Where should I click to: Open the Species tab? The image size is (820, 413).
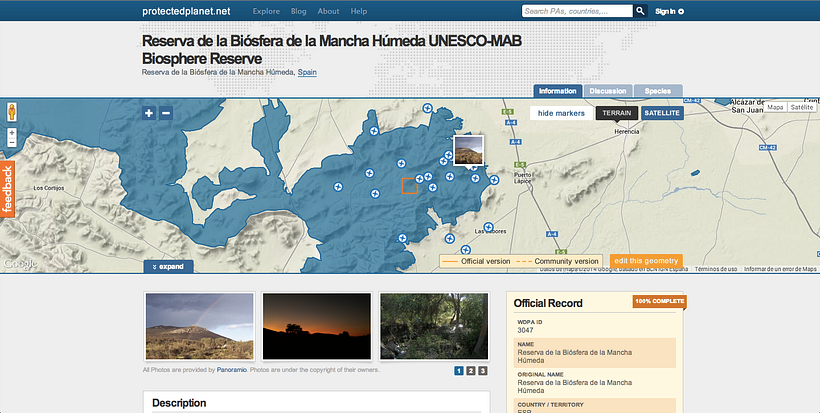657,91
